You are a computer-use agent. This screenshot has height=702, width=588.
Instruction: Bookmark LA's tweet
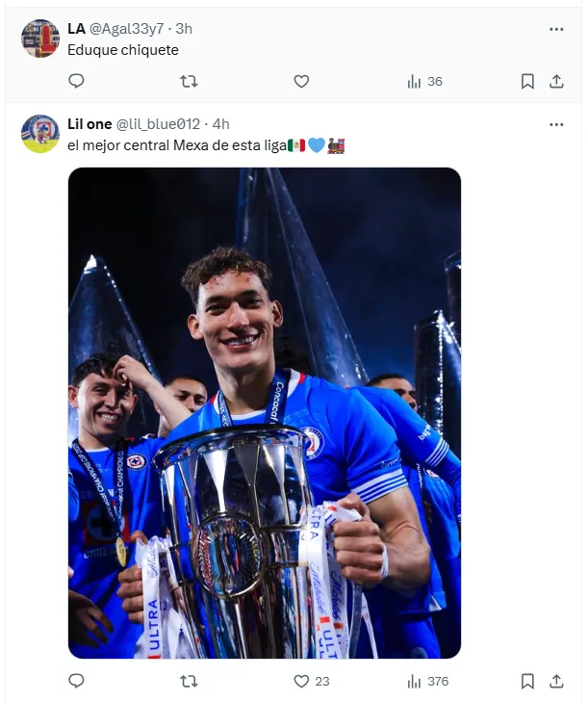tap(527, 82)
